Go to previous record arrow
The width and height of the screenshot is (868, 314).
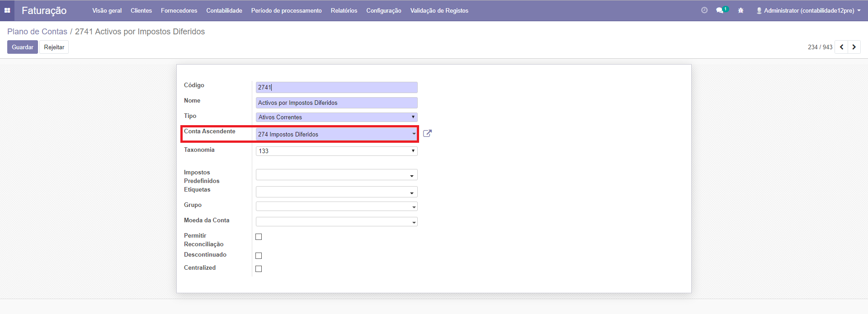click(841, 47)
